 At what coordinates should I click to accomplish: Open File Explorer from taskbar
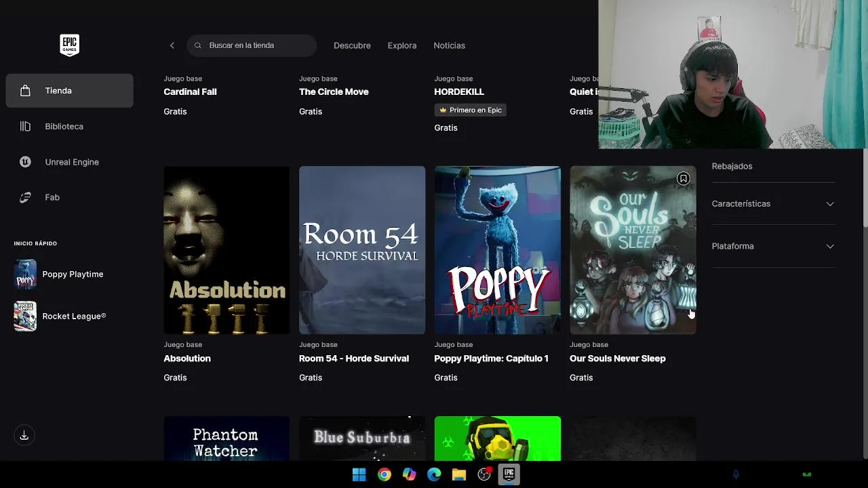(459, 474)
